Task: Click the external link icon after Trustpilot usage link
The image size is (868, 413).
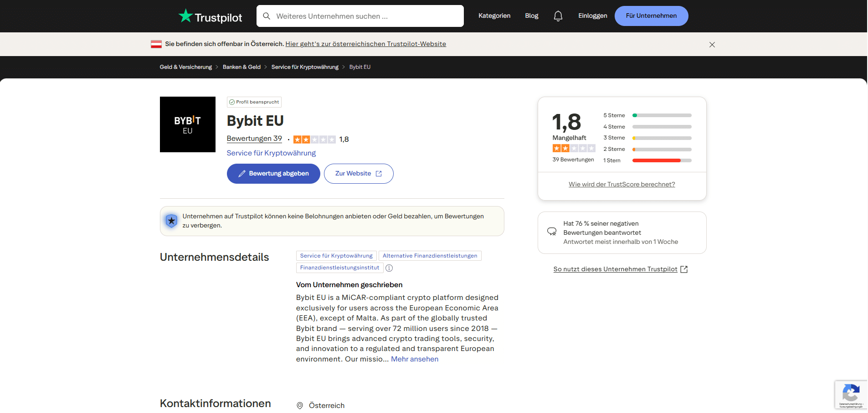Action: (x=684, y=269)
